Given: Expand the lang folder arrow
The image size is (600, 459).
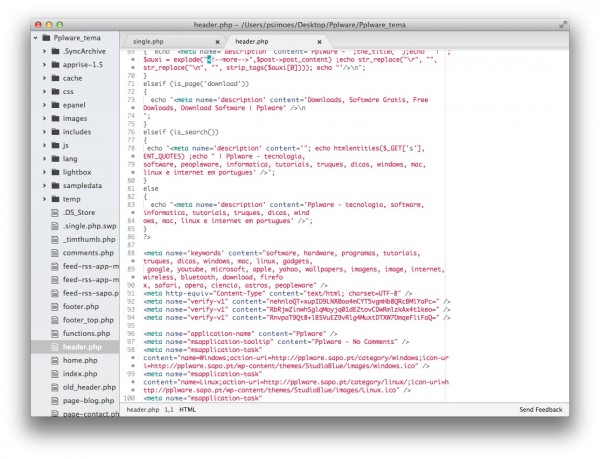Looking at the screenshot, I should pyautogui.click(x=44, y=159).
